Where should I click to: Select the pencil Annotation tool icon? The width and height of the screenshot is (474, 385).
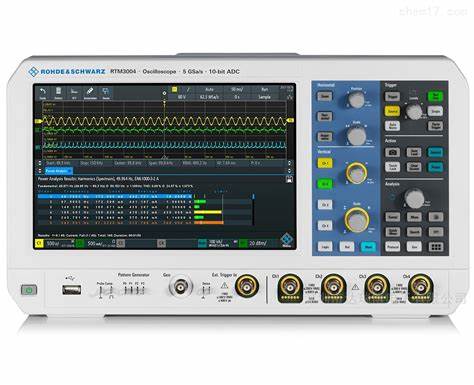pyautogui.click(x=90, y=92)
